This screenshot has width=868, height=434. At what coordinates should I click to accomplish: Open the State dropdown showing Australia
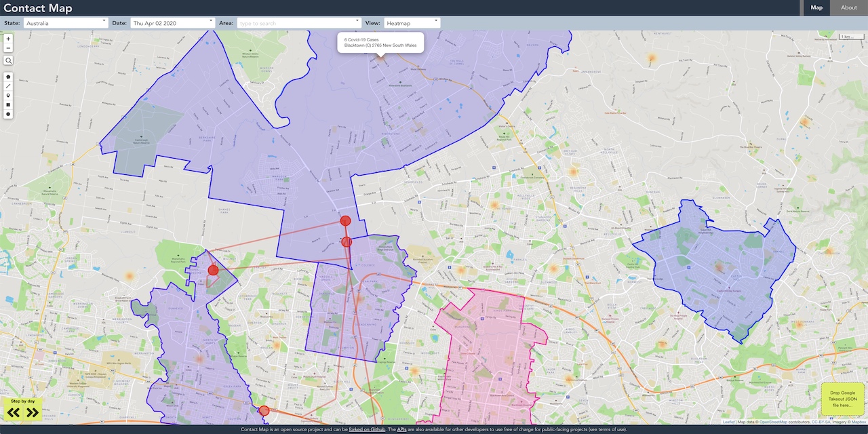(66, 23)
